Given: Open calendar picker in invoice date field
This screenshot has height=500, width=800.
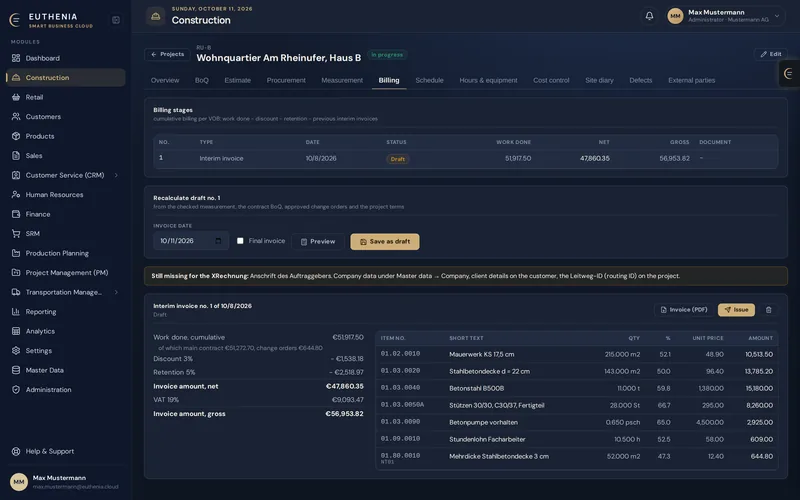Looking at the screenshot, I should click(x=218, y=241).
